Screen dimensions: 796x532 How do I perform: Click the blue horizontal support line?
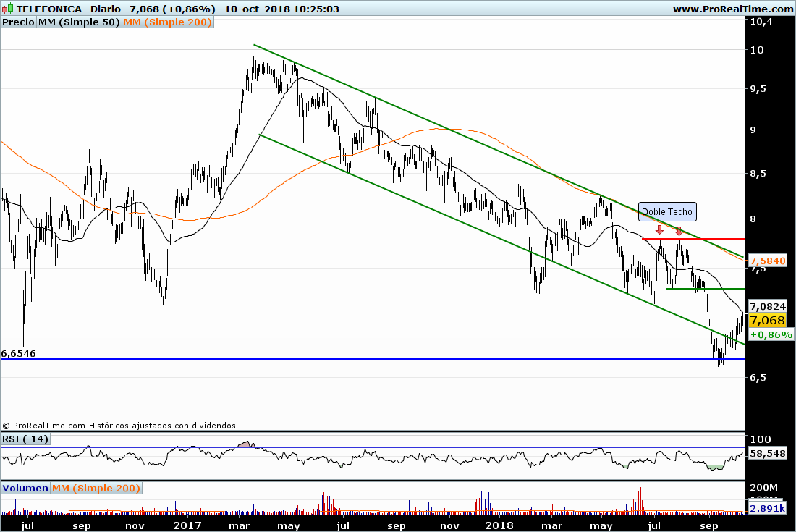373,359
